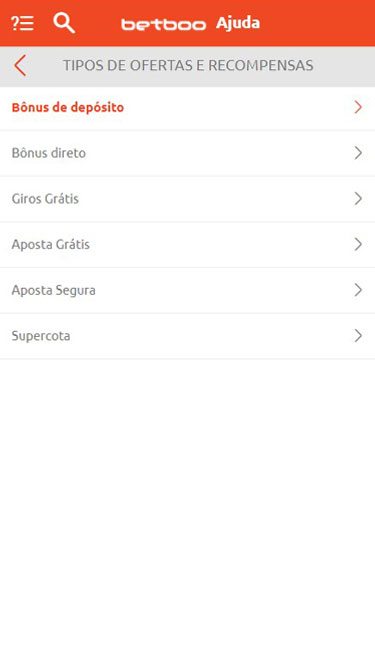Open the Aposta Segura item

click(188, 291)
